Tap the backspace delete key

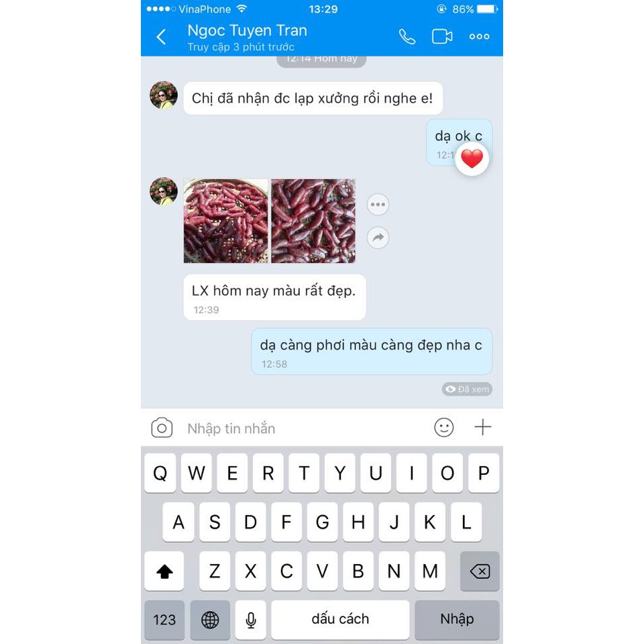tap(480, 571)
